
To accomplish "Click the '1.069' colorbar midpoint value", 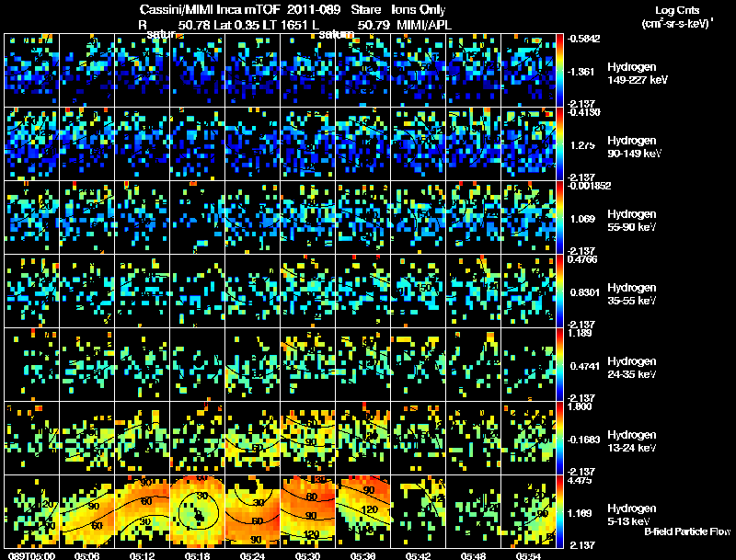I will coord(582,219).
